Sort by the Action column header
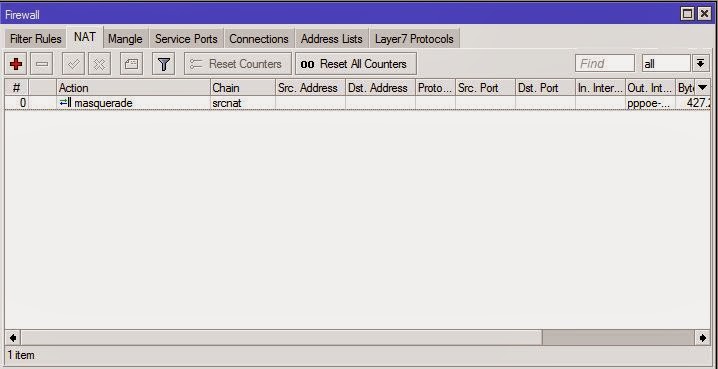This screenshot has height=369, width=718. (133, 87)
